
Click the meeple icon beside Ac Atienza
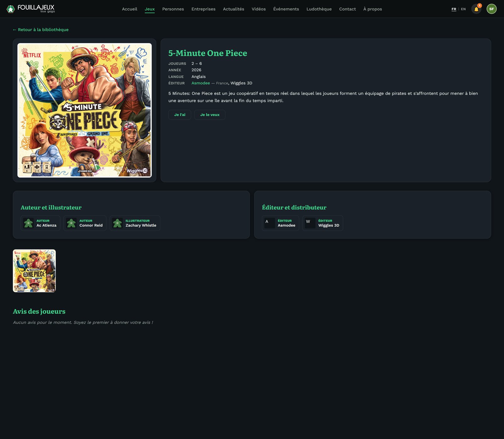(28, 223)
